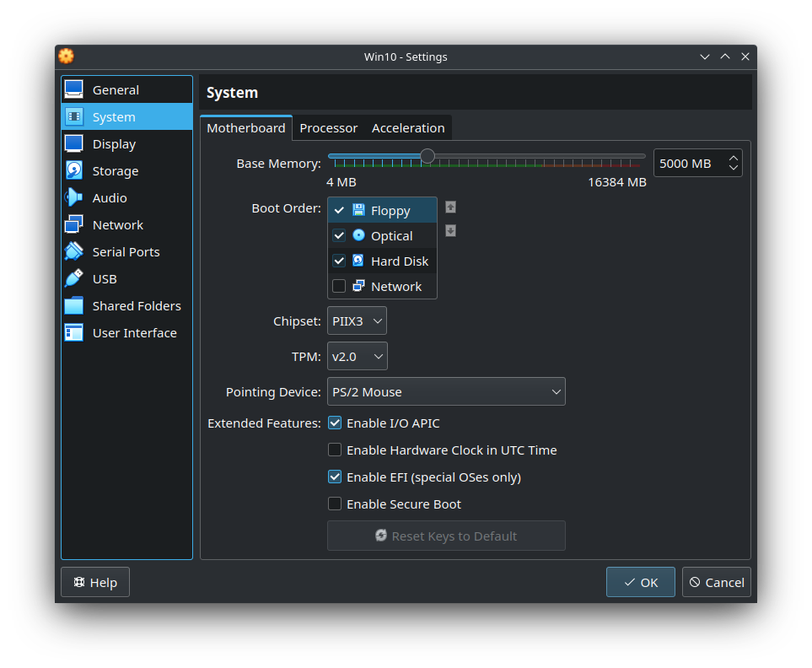Image resolution: width=812 pixels, height=668 pixels.
Task: Toggle the Floppy boot checkbox
Action: [x=339, y=210]
